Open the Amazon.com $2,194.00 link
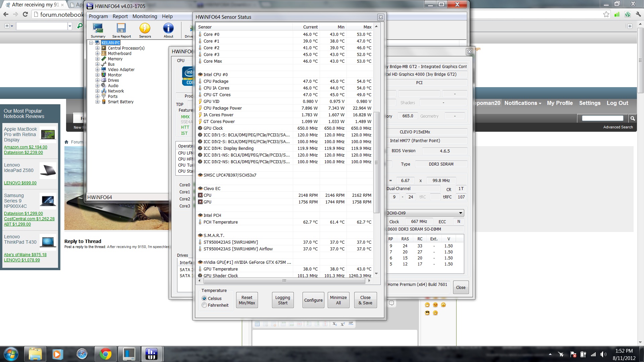Image resolution: width=644 pixels, height=362 pixels. [x=25, y=147]
